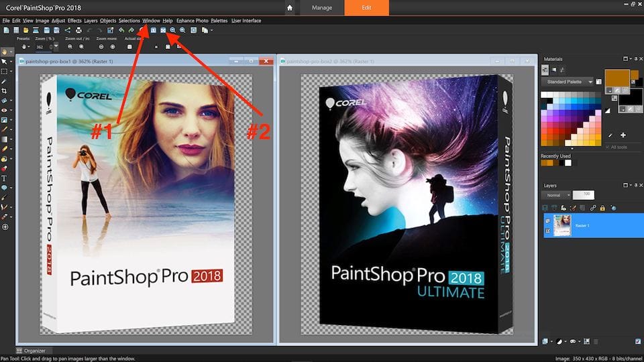
Task: Zoom in button under Zoom out / in
Action: (x=81, y=47)
